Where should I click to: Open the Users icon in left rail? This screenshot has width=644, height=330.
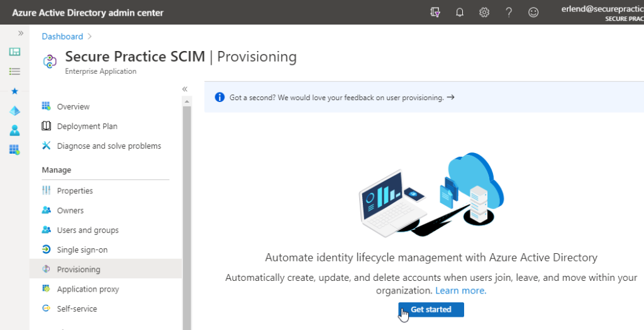[x=14, y=130]
